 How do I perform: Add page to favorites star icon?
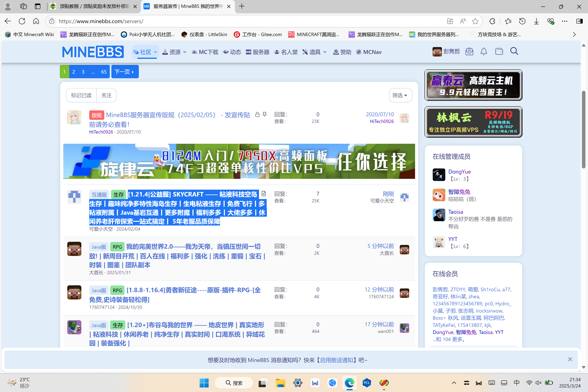pyautogui.click(x=475, y=21)
